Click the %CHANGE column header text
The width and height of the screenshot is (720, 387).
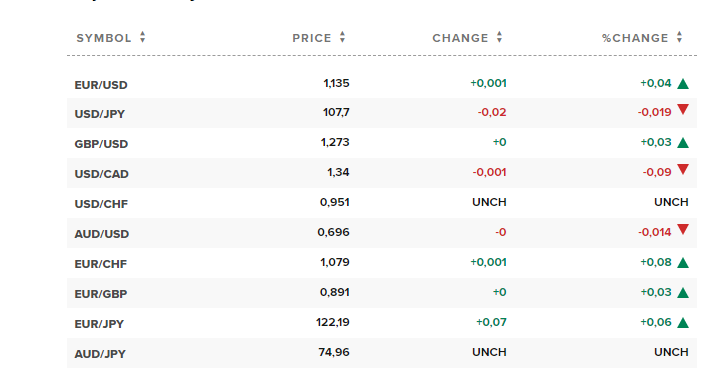coord(635,38)
